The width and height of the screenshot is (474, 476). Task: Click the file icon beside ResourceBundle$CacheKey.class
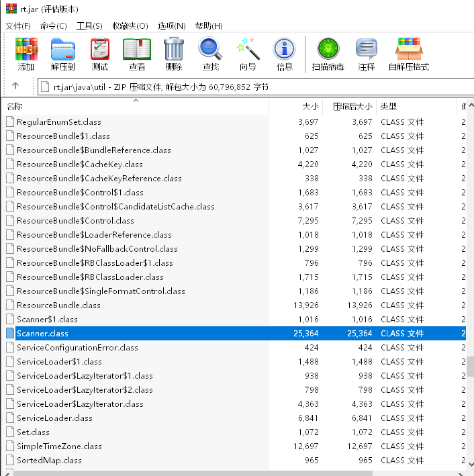pyautogui.click(x=10, y=164)
